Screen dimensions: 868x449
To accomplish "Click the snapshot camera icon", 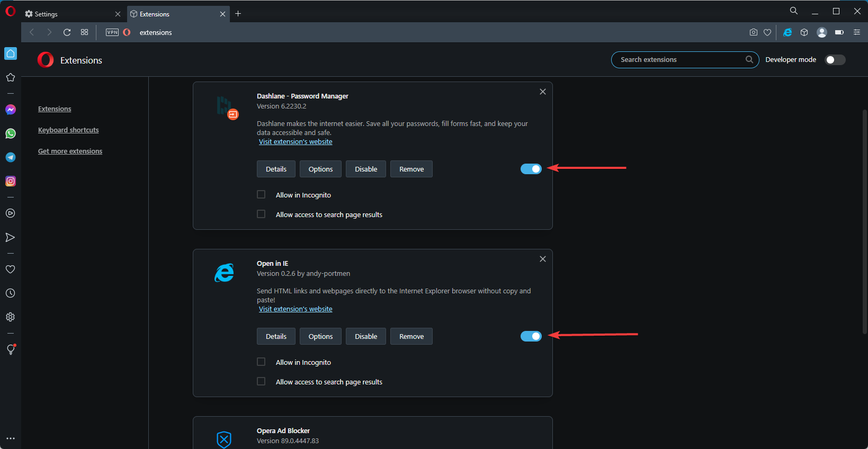I will point(753,32).
